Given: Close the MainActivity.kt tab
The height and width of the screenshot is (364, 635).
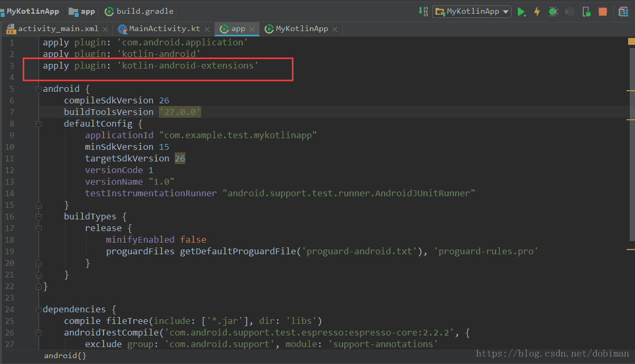Looking at the screenshot, I should tap(208, 30).
